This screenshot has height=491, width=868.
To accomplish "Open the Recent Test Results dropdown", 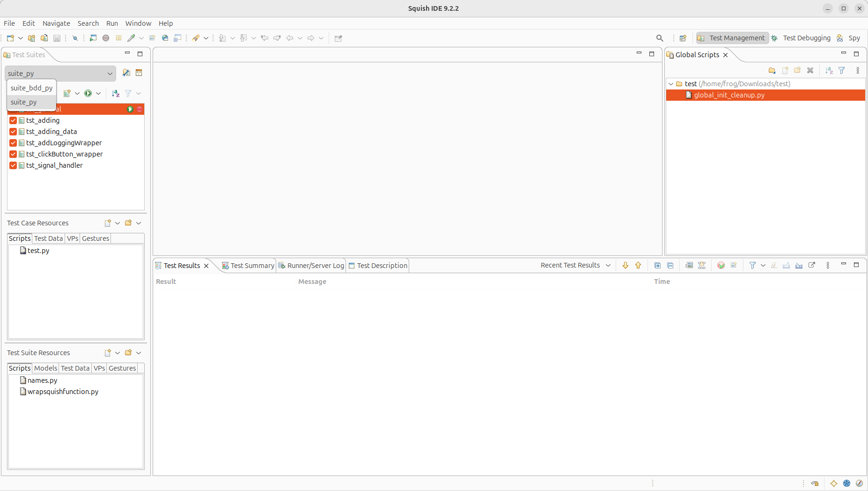I will point(608,265).
